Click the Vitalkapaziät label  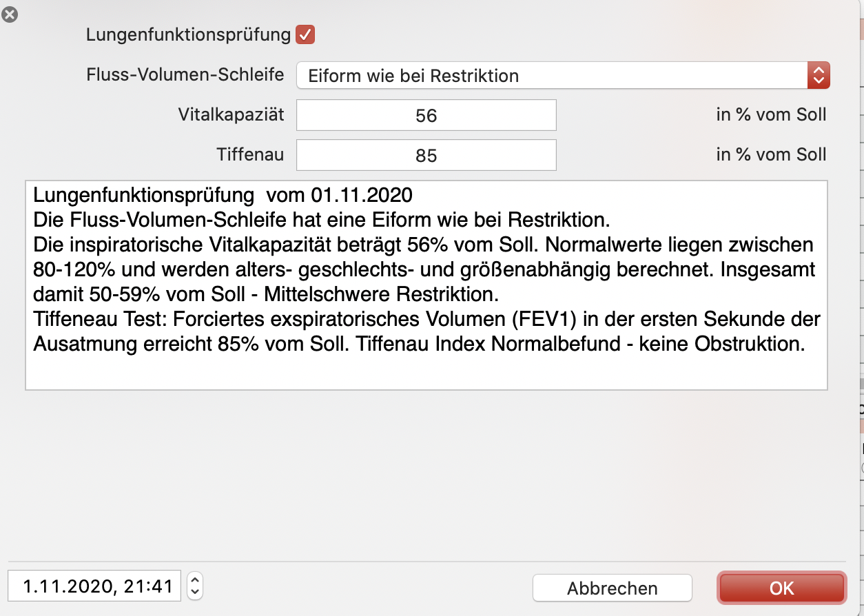coord(231,114)
